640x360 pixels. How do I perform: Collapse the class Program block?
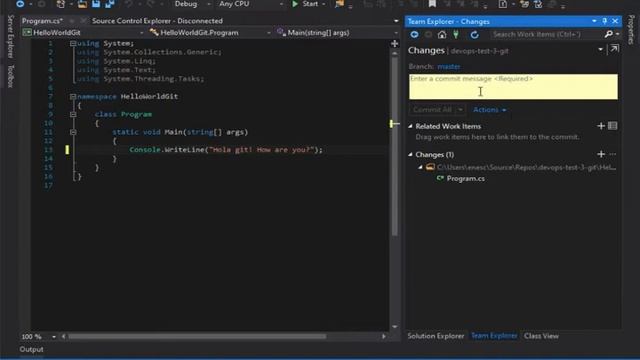73,115
